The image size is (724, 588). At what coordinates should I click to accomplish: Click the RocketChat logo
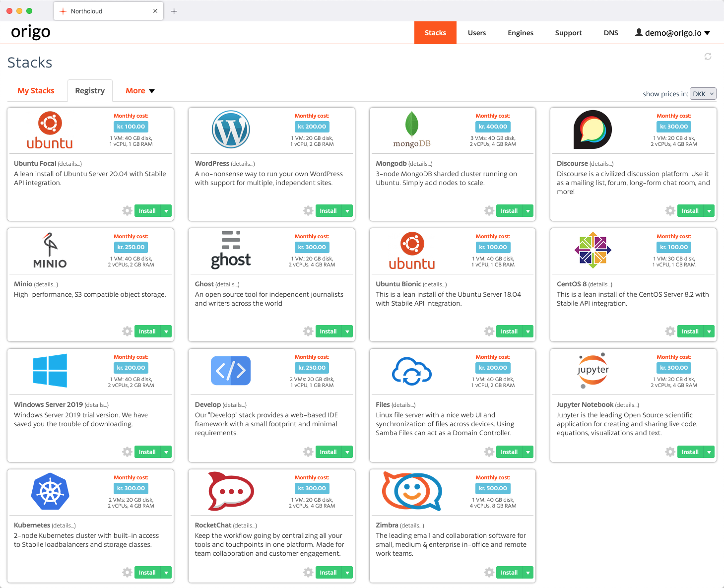coord(231,491)
